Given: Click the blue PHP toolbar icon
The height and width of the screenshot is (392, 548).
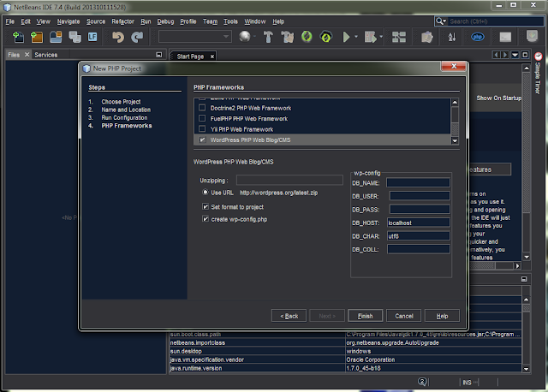Looking at the screenshot, I should [478, 37].
